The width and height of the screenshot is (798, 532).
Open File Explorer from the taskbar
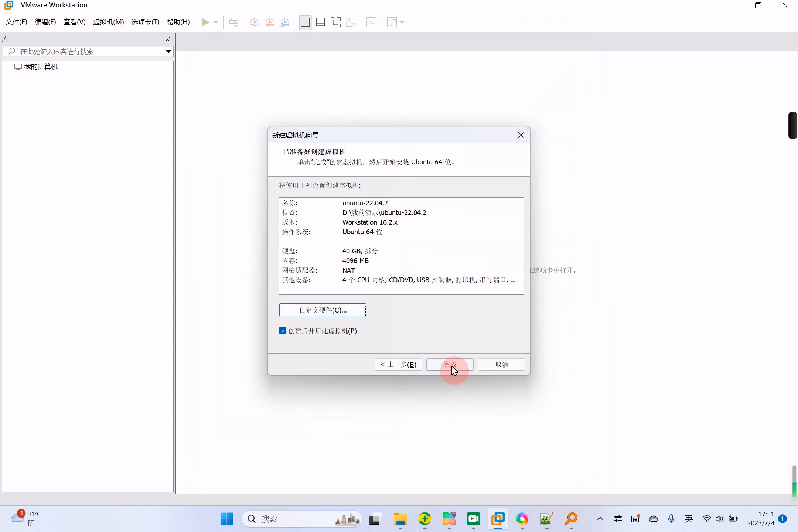[x=400, y=519]
